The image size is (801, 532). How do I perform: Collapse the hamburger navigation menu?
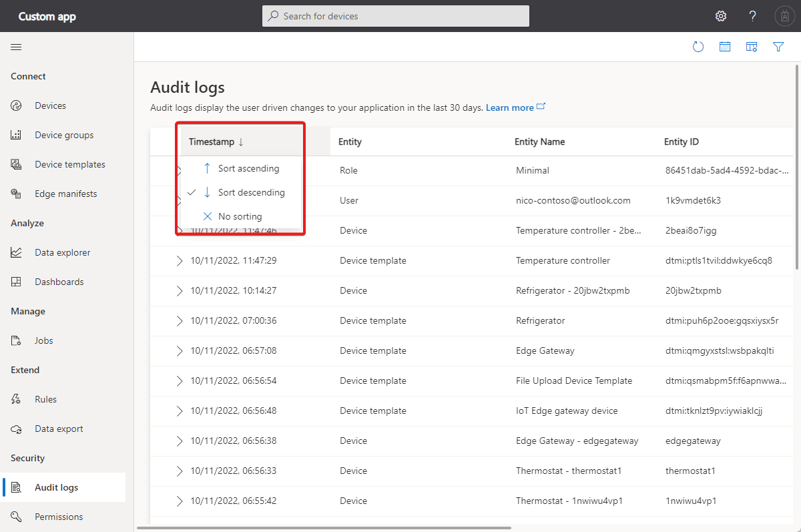coord(16,47)
